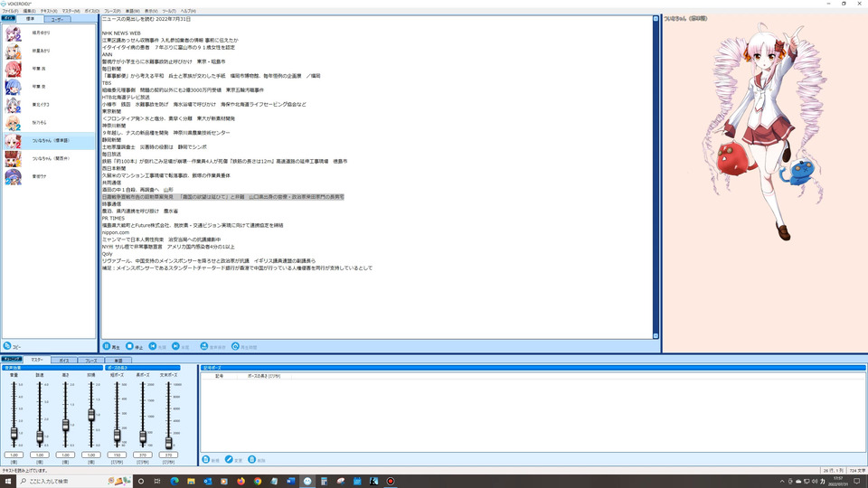The image size is (868, 488).
Task: Open the ファイル(F) menu
Action: [x=10, y=11]
